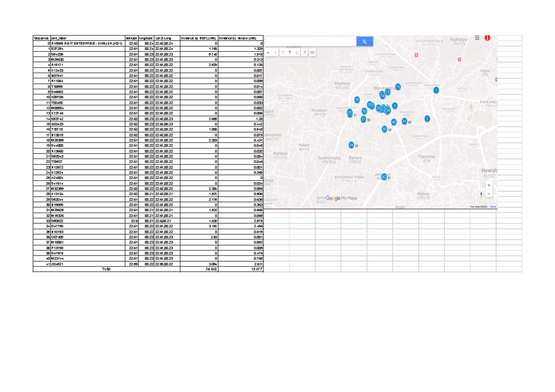This screenshot has width=555, height=392.
Task: Click blue map marker numbered 42
Action: [384, 177]
